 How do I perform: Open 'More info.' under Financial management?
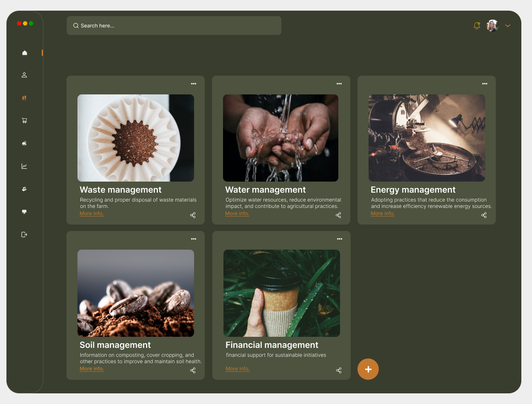(x=237, y=369)
